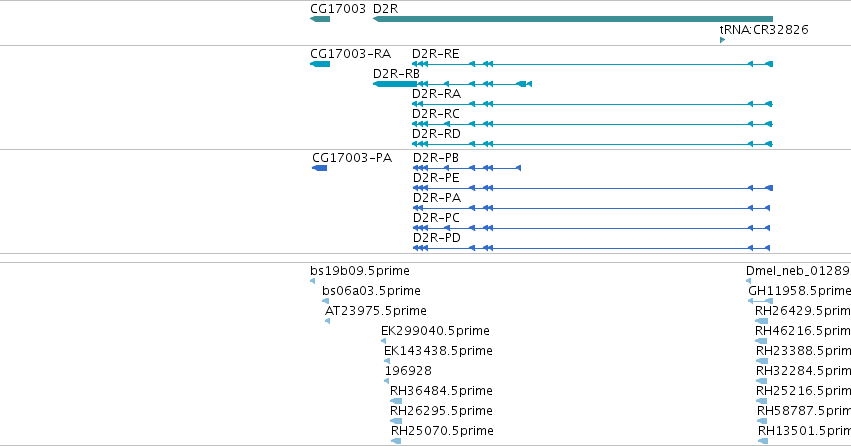
Task: Click the AT23975.5prime label
Action: tap(376, 311)
